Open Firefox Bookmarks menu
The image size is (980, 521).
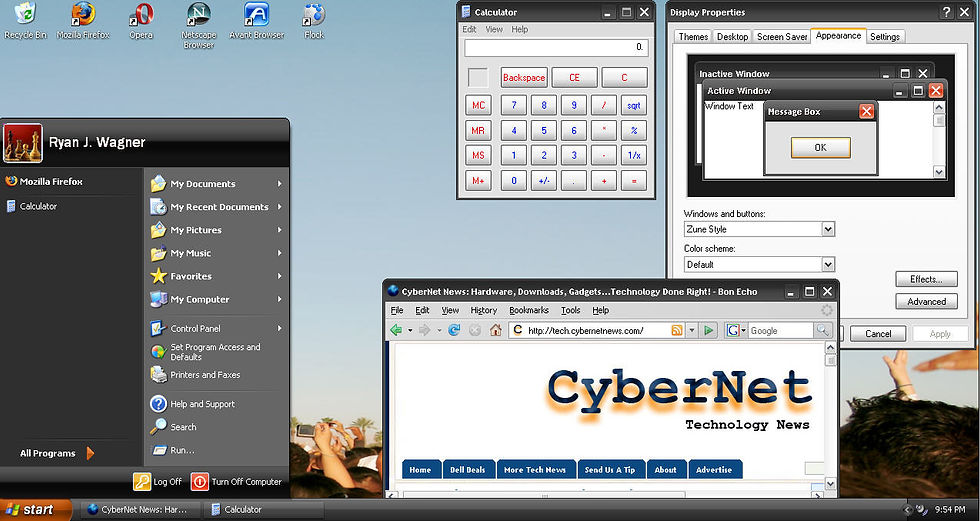pos(529,310)
